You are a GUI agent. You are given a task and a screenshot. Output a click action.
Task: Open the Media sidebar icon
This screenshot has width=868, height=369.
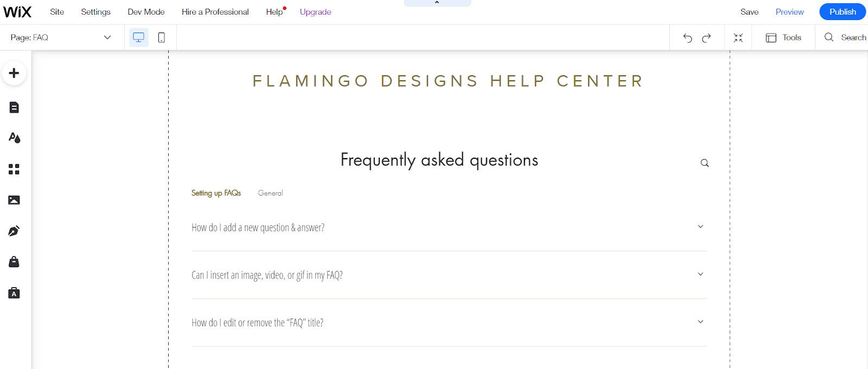tap(14, 200)
